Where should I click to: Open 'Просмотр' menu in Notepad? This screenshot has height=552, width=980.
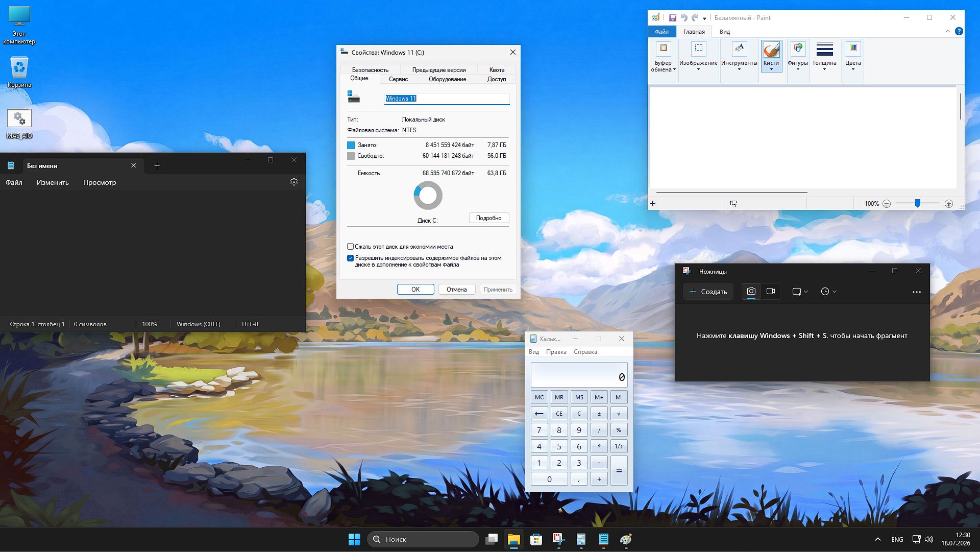[100, 182]
